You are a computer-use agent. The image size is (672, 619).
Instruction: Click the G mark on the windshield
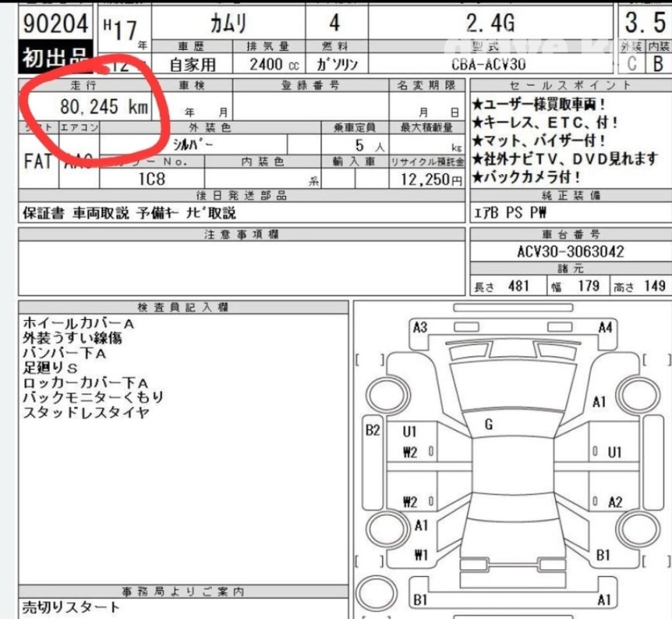[x=488, y=425]
